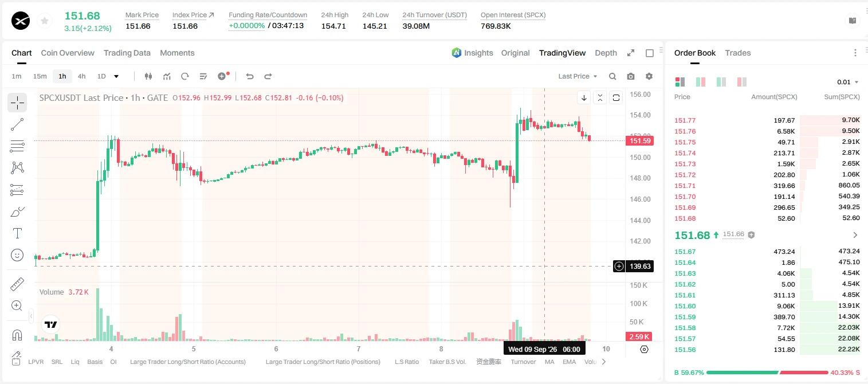Collapse the panes with the chevrons button
The height and width of the screenshot is (384, 868).
[x=600, y=97]
